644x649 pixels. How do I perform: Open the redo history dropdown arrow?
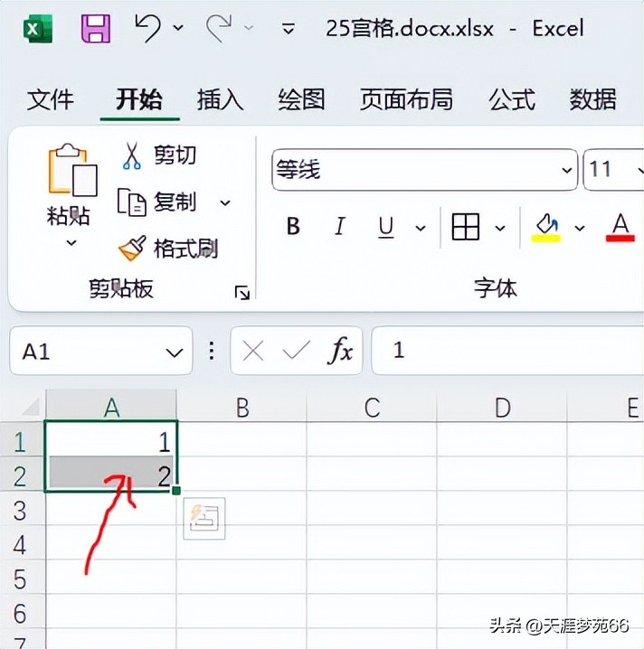[x=249, y=28]
